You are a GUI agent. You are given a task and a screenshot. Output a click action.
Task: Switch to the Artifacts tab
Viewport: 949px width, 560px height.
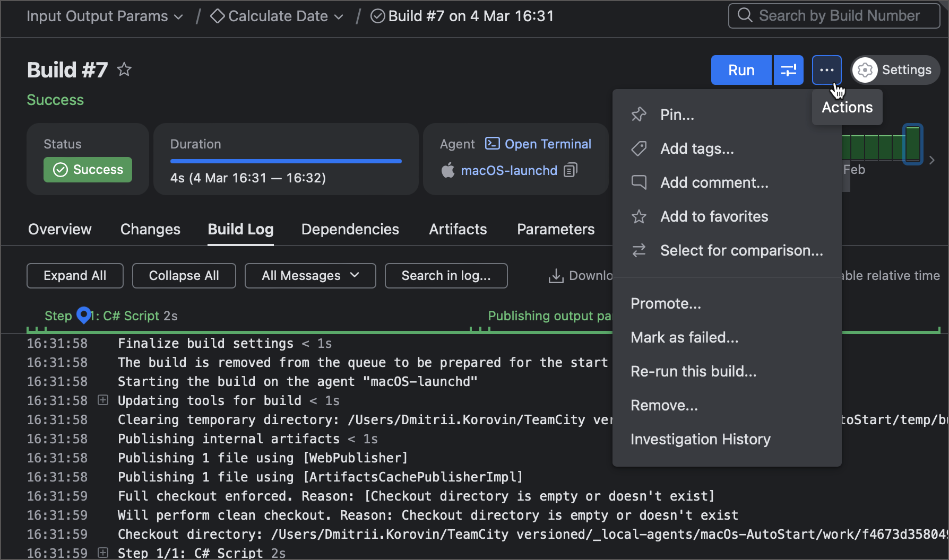[x=458, y=229]
